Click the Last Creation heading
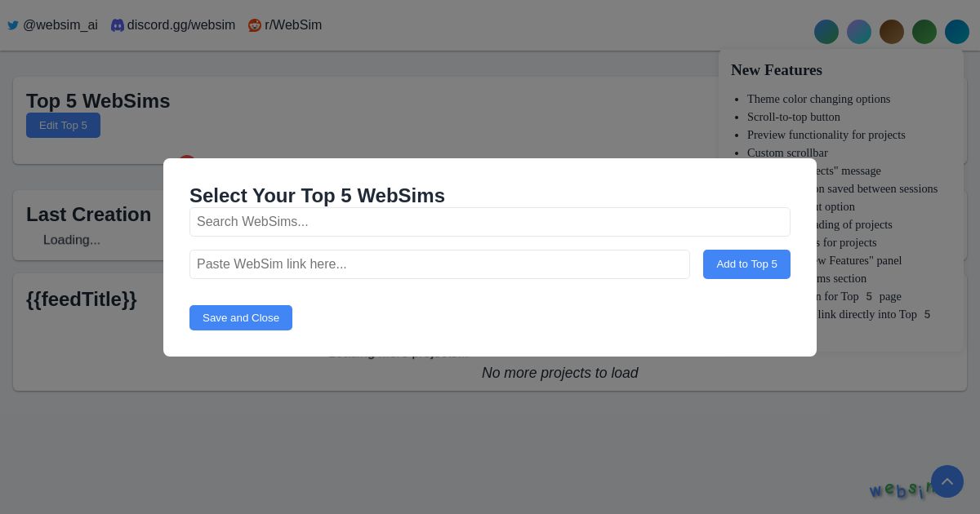Screen dimensions: 980x514 (x=88, y=215)
